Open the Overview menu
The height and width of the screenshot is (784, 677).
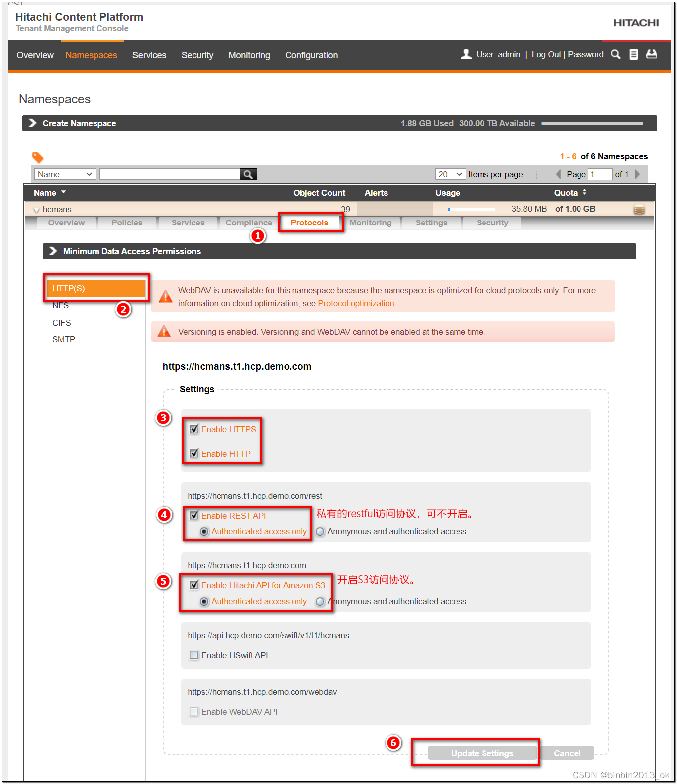(35, 55)
